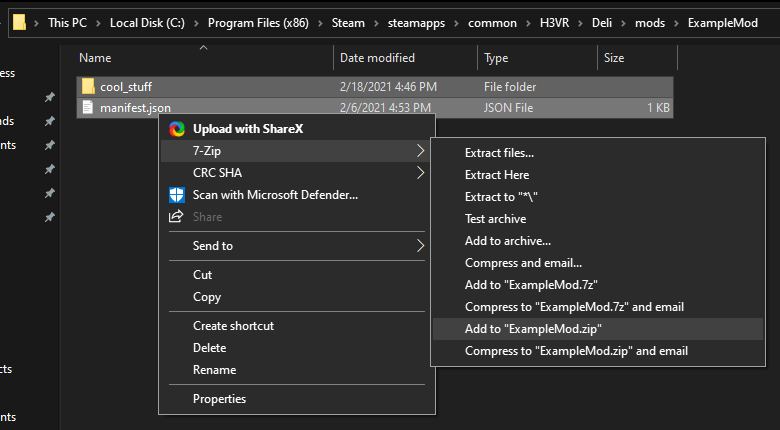Viewport: 780px width, 430px height.
Task: Click the File folder type cell
Action: [x=510, y=87]
